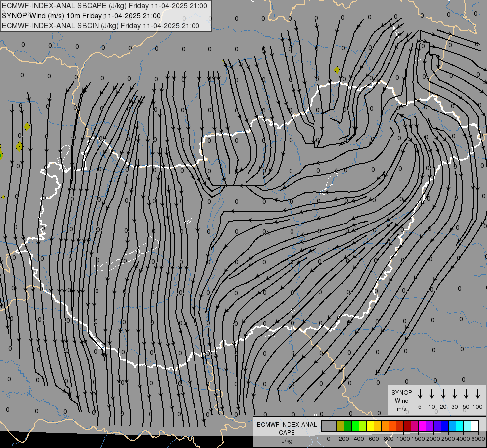Click the SYNOP Wind 10m title line

click(x=82, y=16)
